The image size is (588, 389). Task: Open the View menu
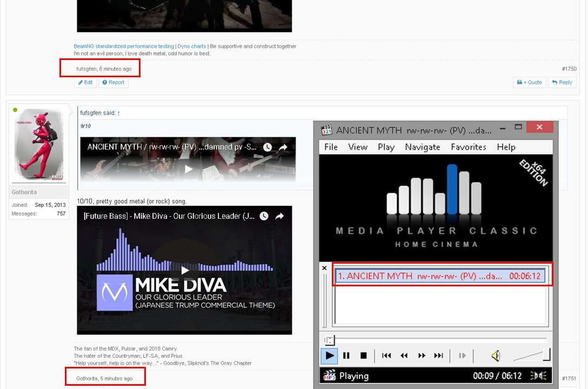[357, 147]
